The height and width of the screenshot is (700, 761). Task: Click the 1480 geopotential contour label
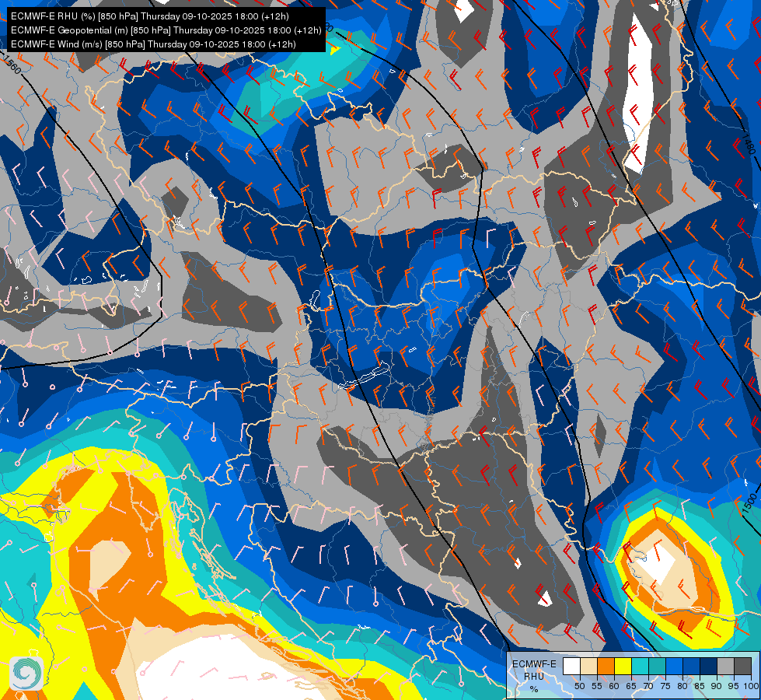point(749,144)
